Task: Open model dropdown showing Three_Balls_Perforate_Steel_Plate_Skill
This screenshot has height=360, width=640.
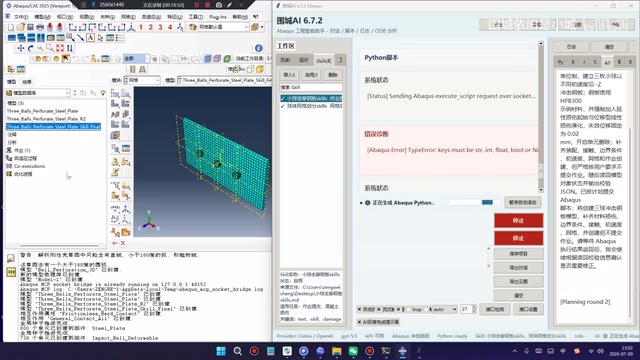Action: click(225, 80)
